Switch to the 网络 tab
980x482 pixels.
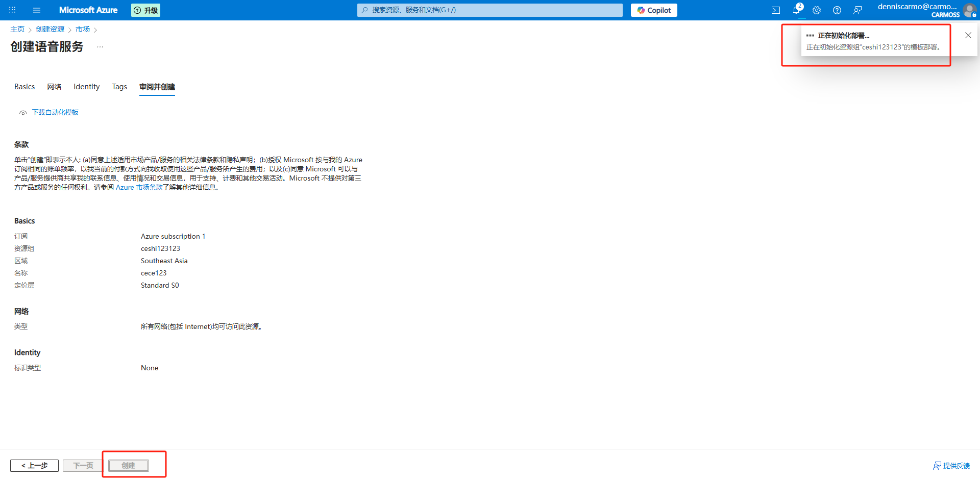coord(54,87)
